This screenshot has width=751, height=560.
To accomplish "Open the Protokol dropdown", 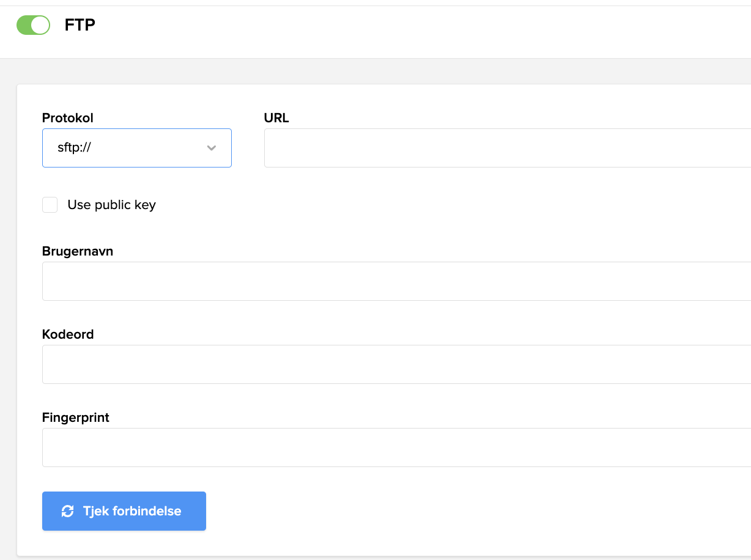I will (x=136, y=148).
